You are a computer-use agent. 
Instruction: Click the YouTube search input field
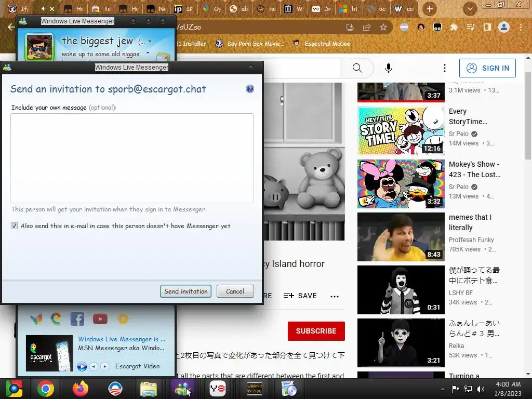click(x=302, y=68)
